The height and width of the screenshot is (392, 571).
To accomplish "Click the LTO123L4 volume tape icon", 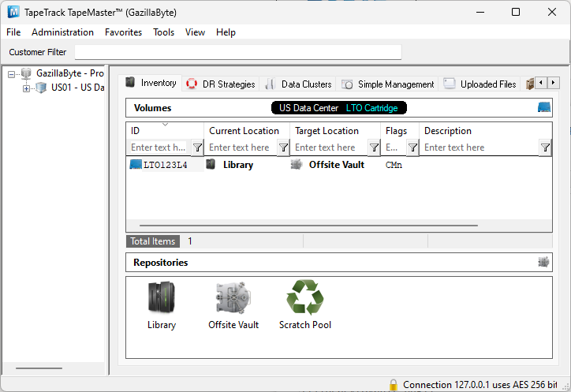I will tap(136, 164).
